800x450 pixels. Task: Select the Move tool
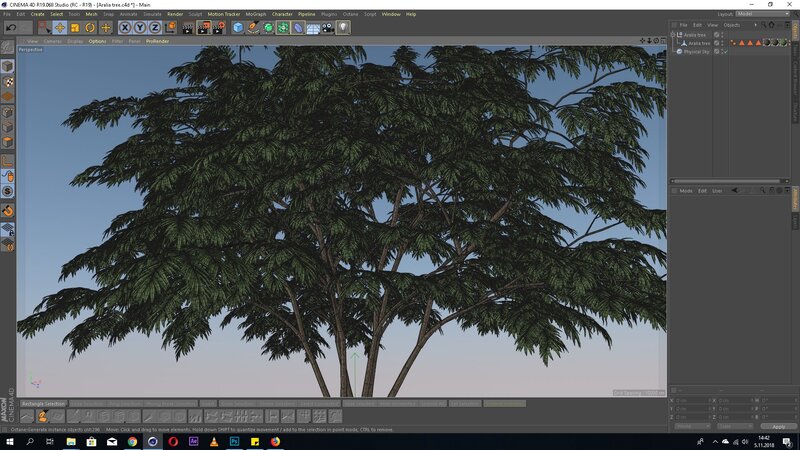pos(60,28)
